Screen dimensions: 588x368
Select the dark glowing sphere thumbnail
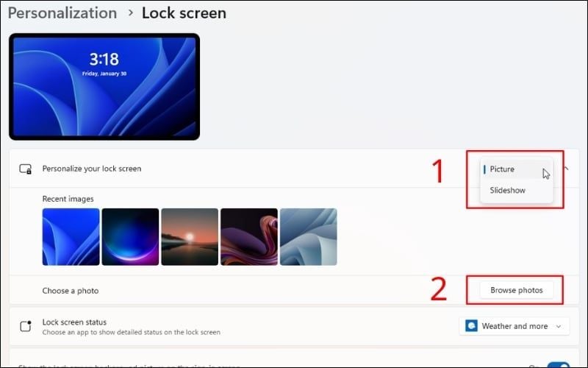point(130,237)
